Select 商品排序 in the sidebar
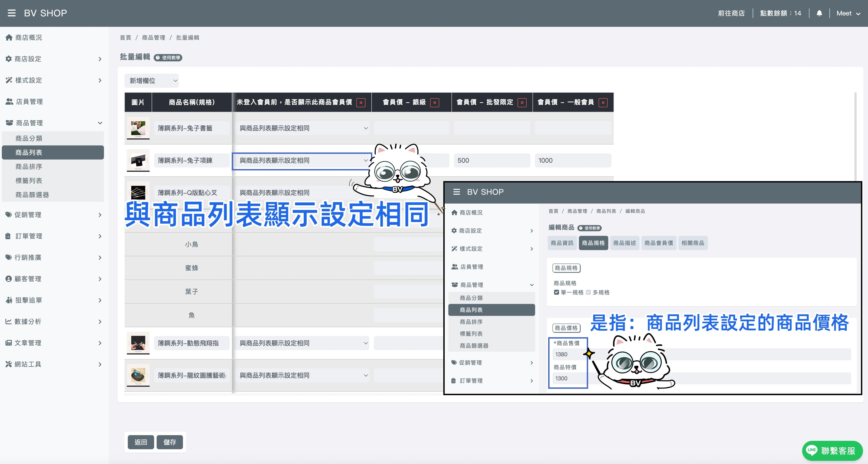Image resolution: width=868 pixels, height=464 pixels. click(x=53, y=167)
